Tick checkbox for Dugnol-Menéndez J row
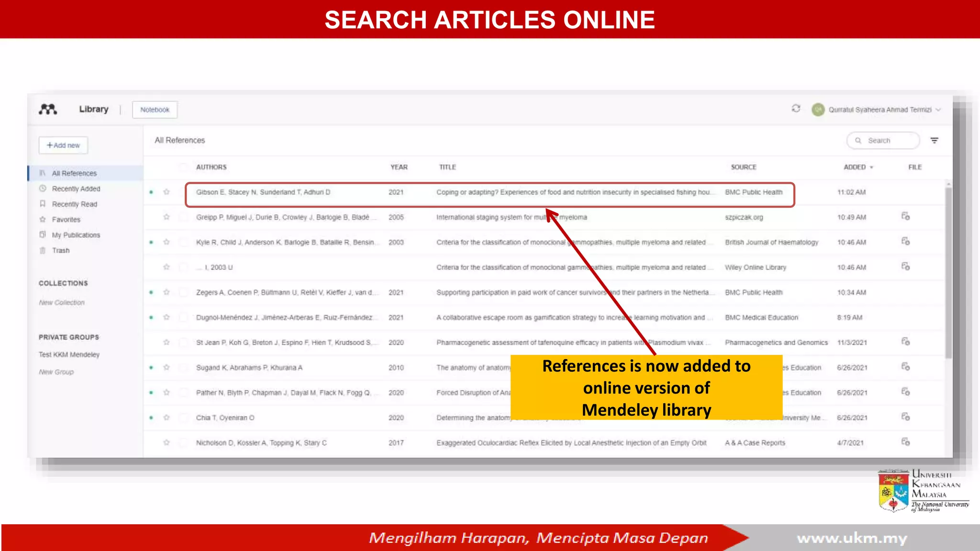Viewport: 980px width, 551px height. pos(183,318)
